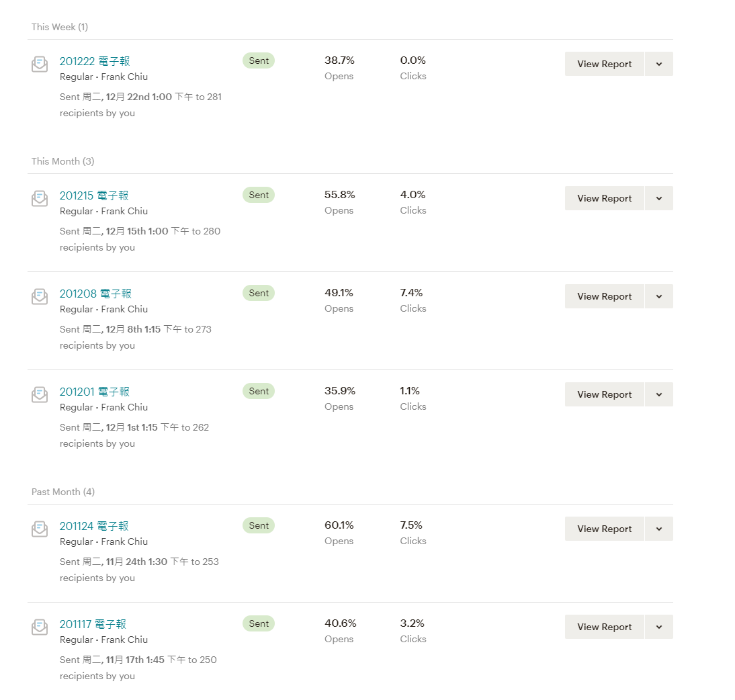The height and width of the screenshot is (700, 735).
Task: Expand options arrow for 201208 campaign
Action: [x=659, y=296]
